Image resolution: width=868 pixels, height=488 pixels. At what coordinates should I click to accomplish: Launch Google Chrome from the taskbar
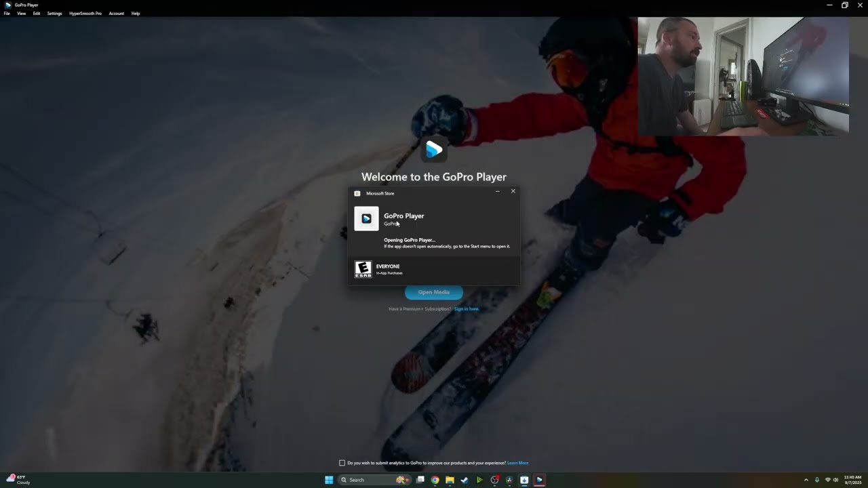435,480
